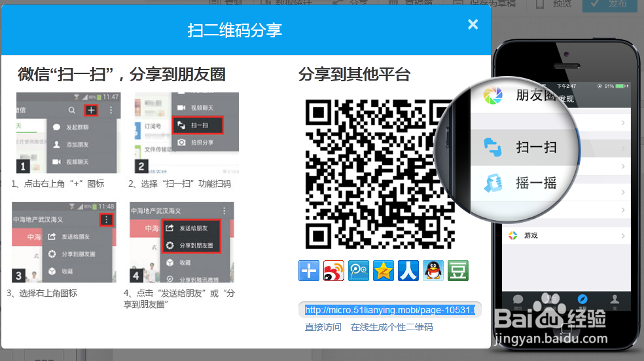Click the 游戏 colorful icon on phone
This screenshot has width=644, height=361.
coord(512,236)
